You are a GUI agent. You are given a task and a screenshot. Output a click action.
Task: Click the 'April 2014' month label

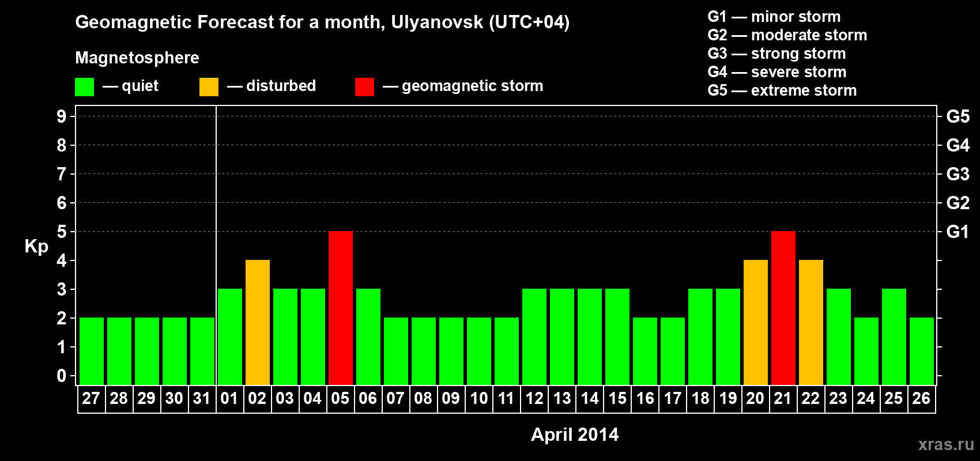click(575, 435)
